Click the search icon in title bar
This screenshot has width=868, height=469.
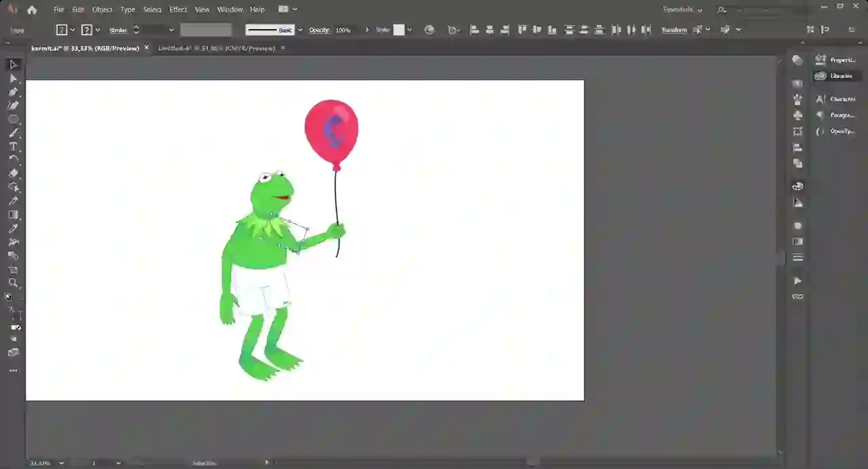(x=722, y=10)
